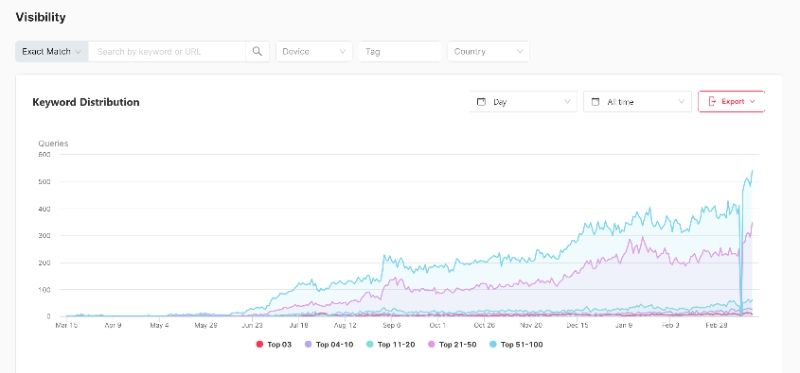Click the Export button
Image resolution: width=800 pixels, height=373 pixels.
tap(732, 102)
